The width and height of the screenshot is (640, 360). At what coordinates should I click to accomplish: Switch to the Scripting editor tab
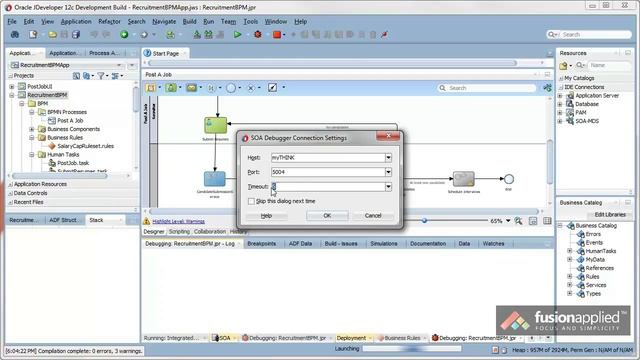[x=179, y=231]
